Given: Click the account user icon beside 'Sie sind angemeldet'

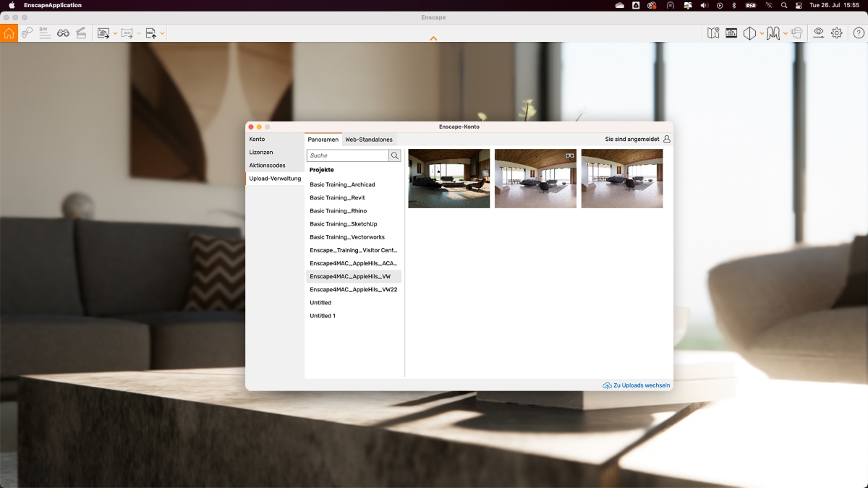Looking at the screenshot, I should pos(667,140).
